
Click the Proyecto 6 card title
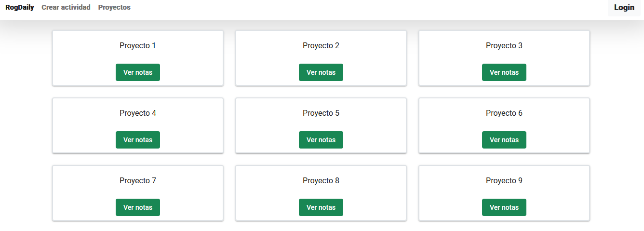point(504,113)
